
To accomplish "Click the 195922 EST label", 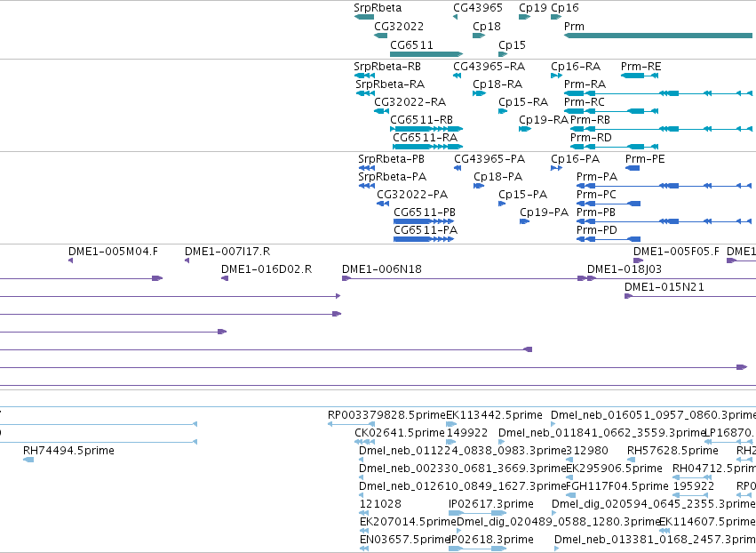I will click(693, 486).
